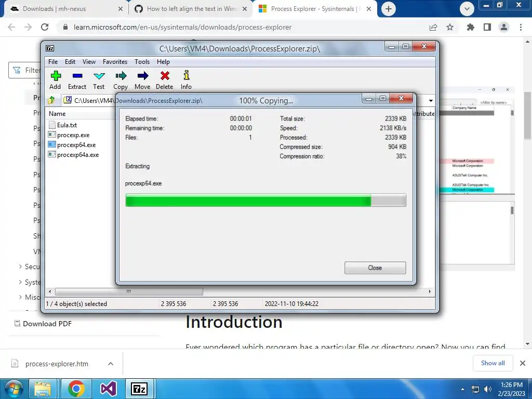Expand the Misc sidebar section
Viewport: 532px width, 399px height.
click(x=20, y=297)
